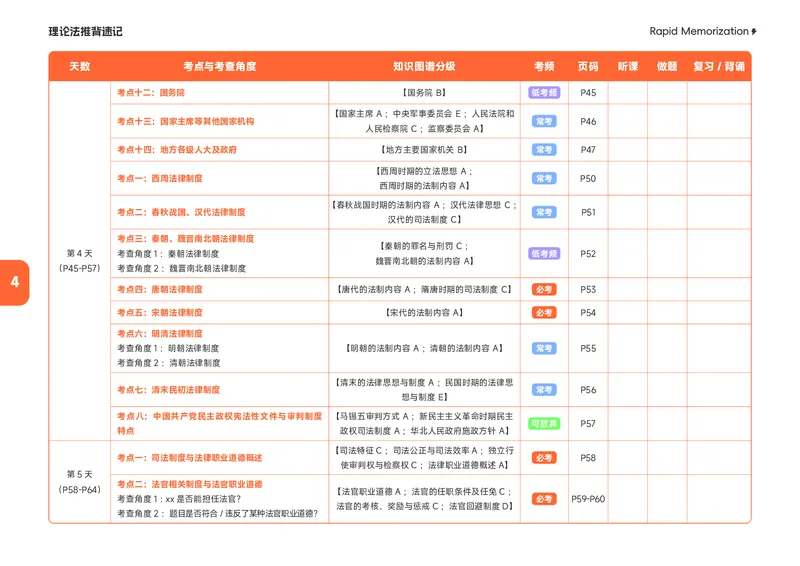Click the 第 4 天 day cell
Viewport: 800px width, 566px height.
(80, 261)
